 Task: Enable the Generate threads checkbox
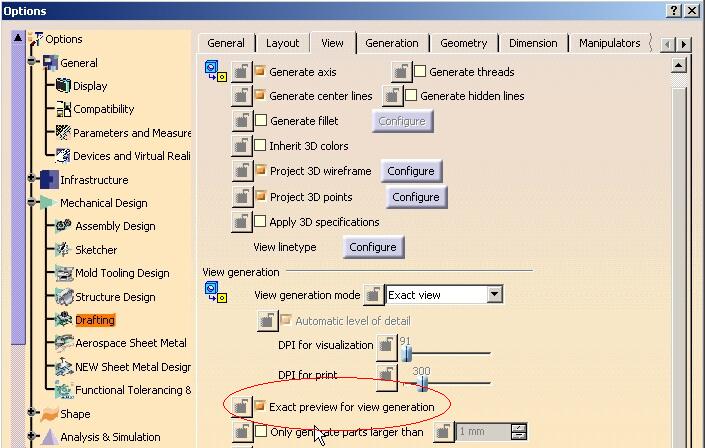pyautogui.click(x=421, y=72)
